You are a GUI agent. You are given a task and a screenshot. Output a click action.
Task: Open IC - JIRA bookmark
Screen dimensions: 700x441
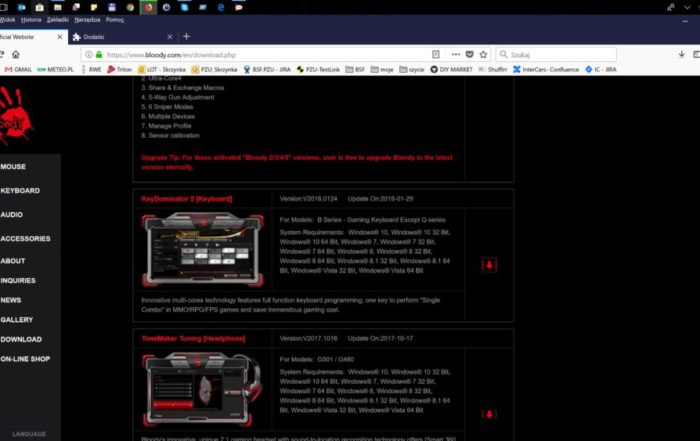pyautogui.click(x=601, y=69)
